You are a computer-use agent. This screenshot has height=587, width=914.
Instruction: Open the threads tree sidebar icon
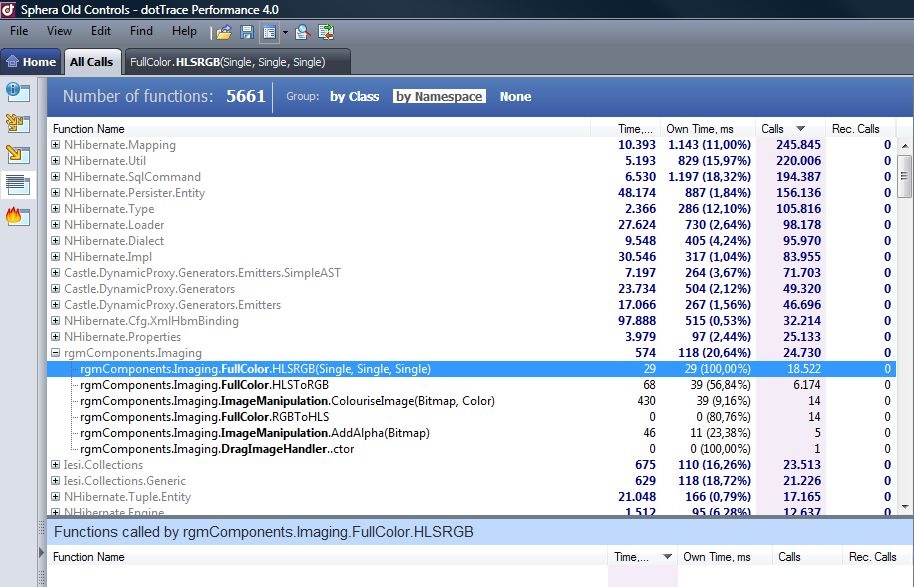click(x=17, y=123)
